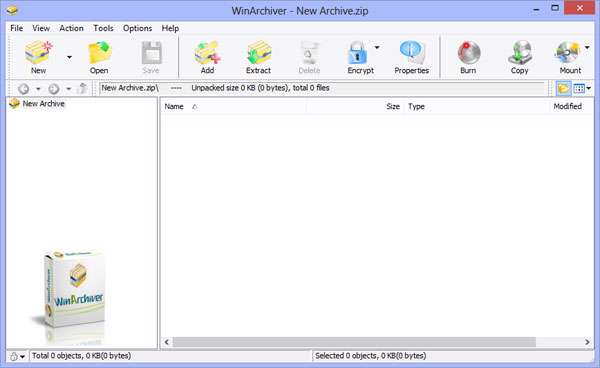Toggle the folder tree pane button

click(563, 89)
